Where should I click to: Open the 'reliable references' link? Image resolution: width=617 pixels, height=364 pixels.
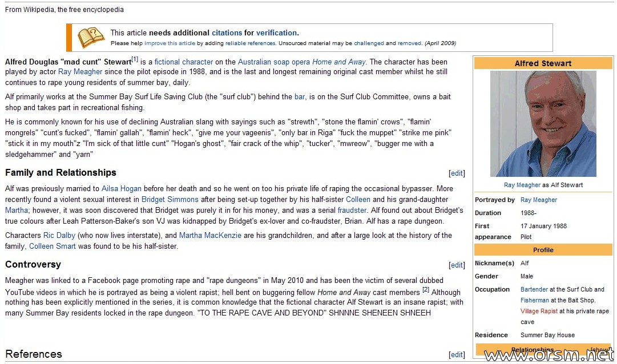(x=250, y=43)
